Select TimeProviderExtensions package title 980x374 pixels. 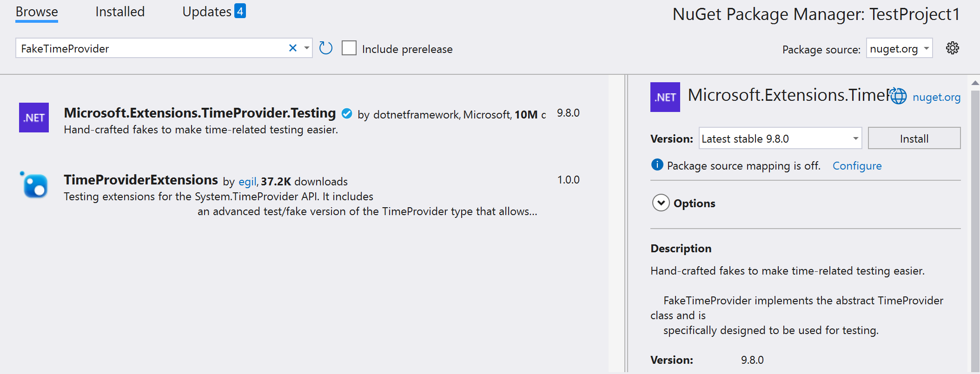point(141,180)
